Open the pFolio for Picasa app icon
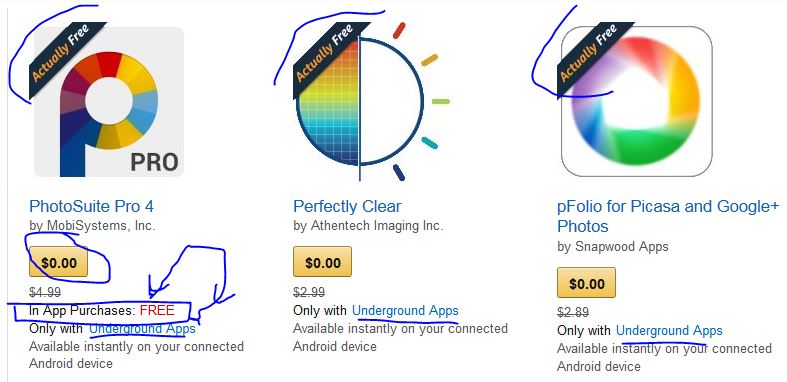Image resolution: width=787 pixels, height=382 pixels. 636,101
